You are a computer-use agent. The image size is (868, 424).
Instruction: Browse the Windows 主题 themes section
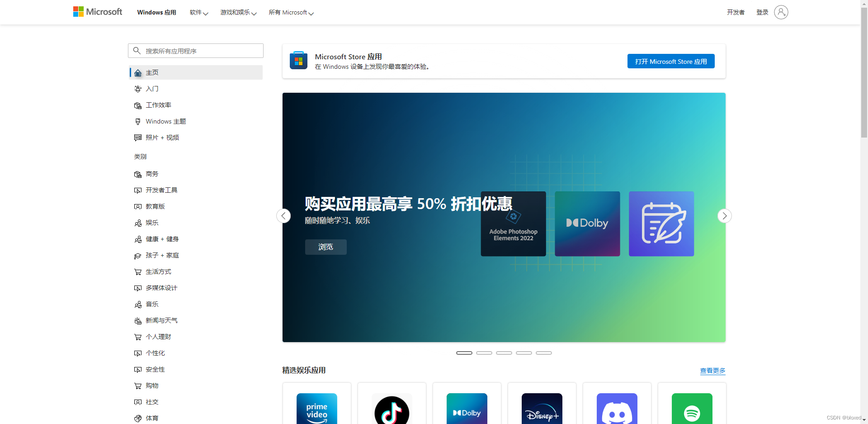(x=165, y=121)
